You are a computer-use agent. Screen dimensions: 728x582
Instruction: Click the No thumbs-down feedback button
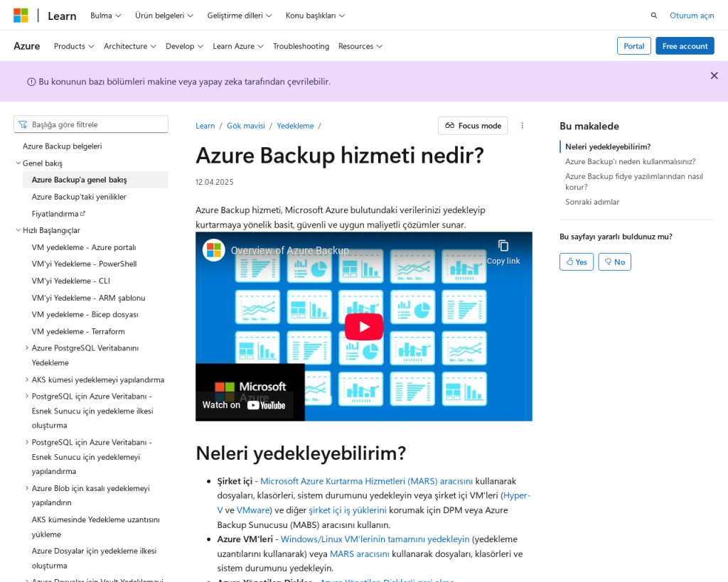(614, 262)
